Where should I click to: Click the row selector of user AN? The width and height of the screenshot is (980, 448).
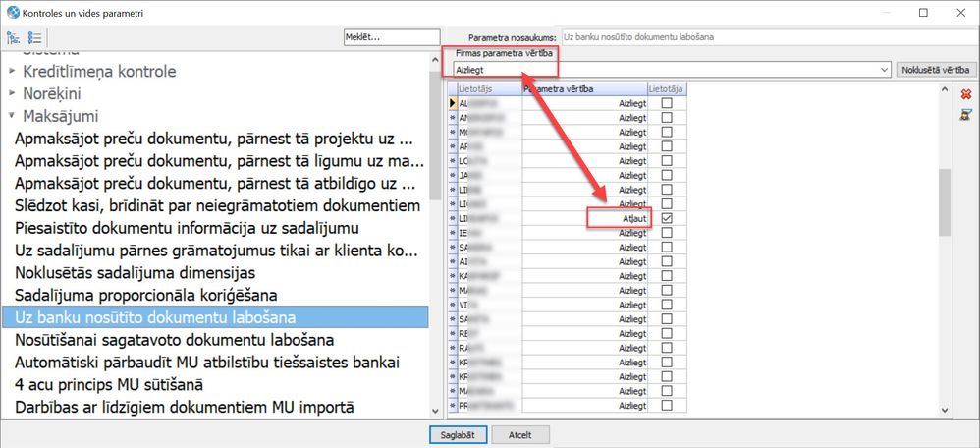pyautogui.click(x=453, y=117)
